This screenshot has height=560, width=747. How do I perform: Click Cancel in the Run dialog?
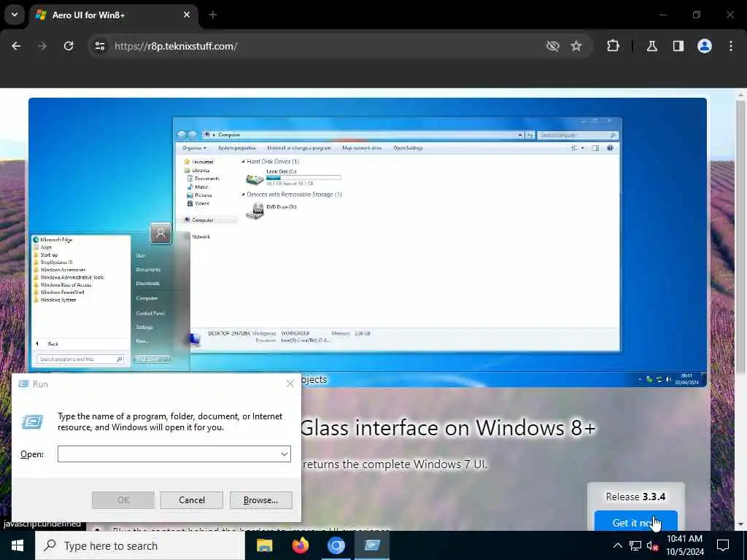click(x=192, y=500)
